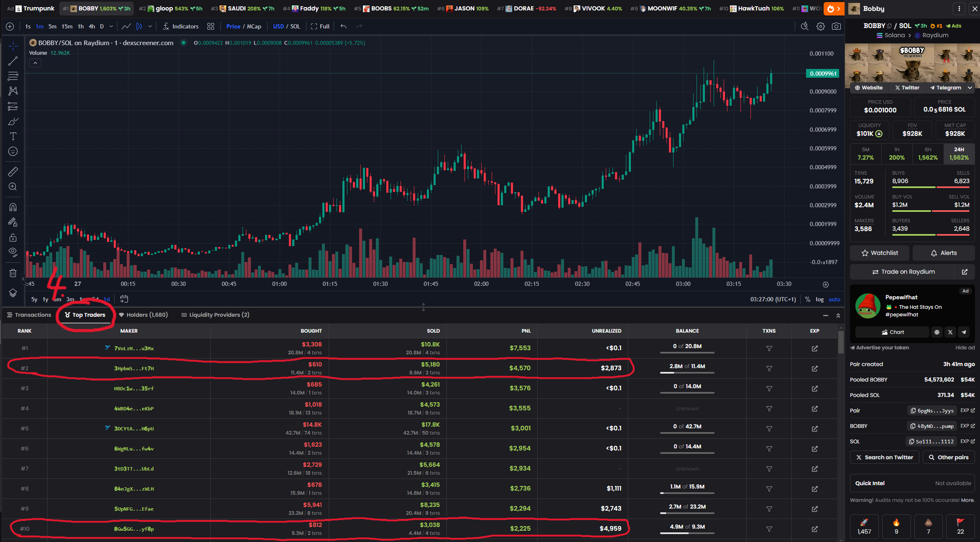Select the text annotation tool
The width and height of the screenshot is (980, 542).
pyautogui.click(x=13, y=136)
